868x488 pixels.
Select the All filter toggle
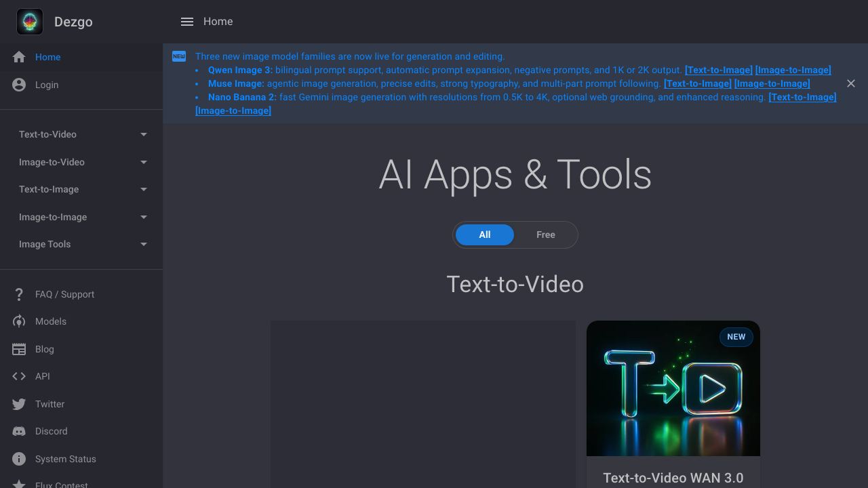tap(485, 235)
